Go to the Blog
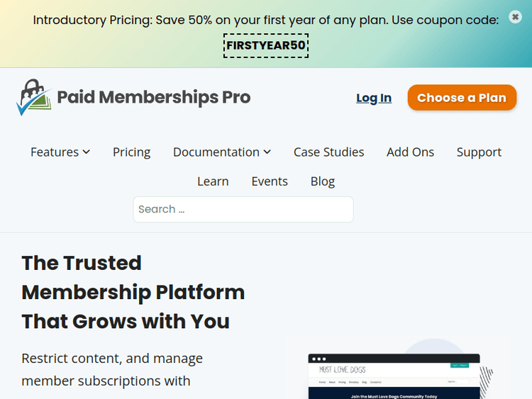Screen dimensions: 532x399 [323, 181]
